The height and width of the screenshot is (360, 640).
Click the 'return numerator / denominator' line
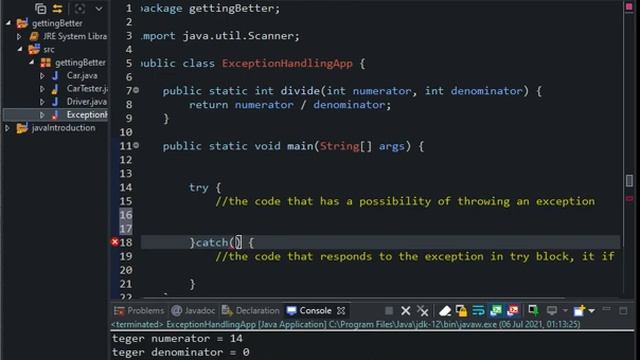pos(290,105)
